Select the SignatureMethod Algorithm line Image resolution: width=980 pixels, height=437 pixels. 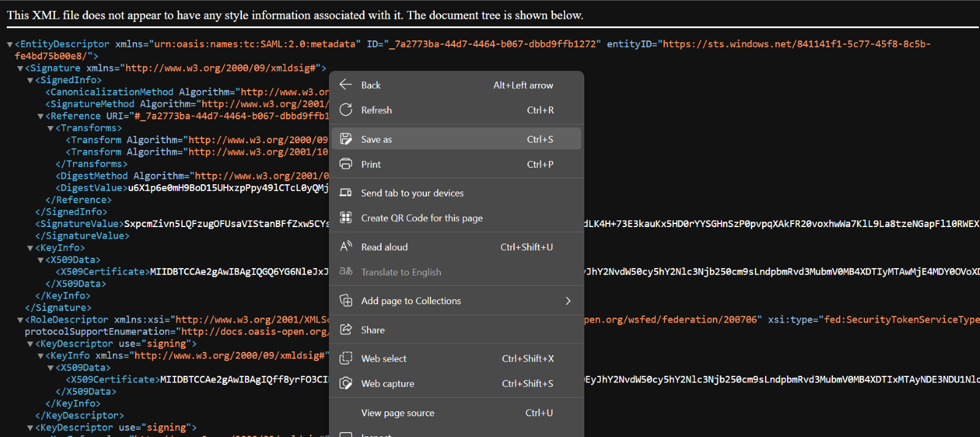187,104
